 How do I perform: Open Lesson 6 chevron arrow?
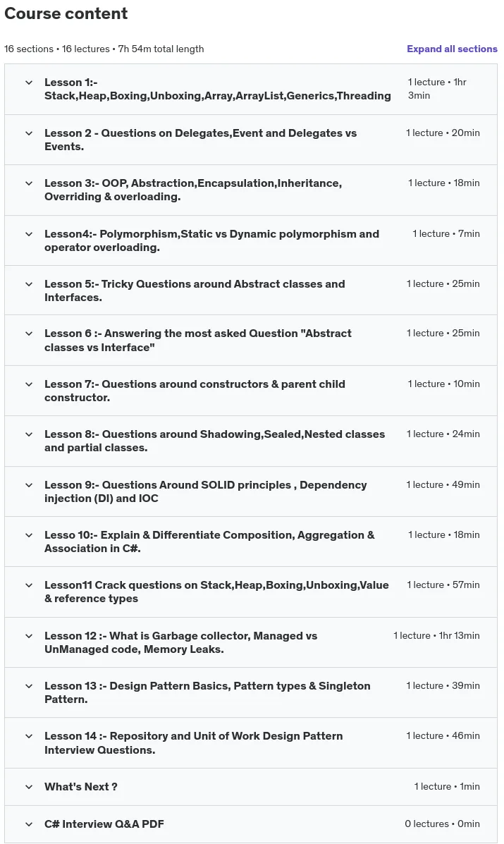point(29,334)
